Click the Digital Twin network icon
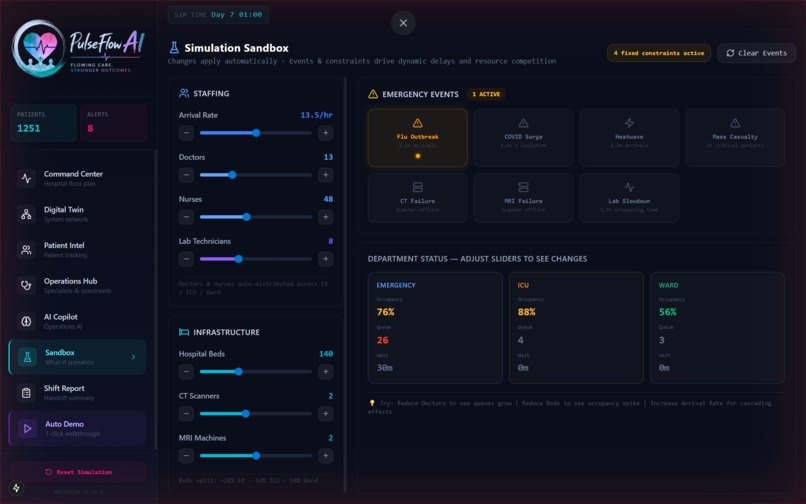This screenshot has height=504, width=806. pyautogui.click(x=26, y=214)
